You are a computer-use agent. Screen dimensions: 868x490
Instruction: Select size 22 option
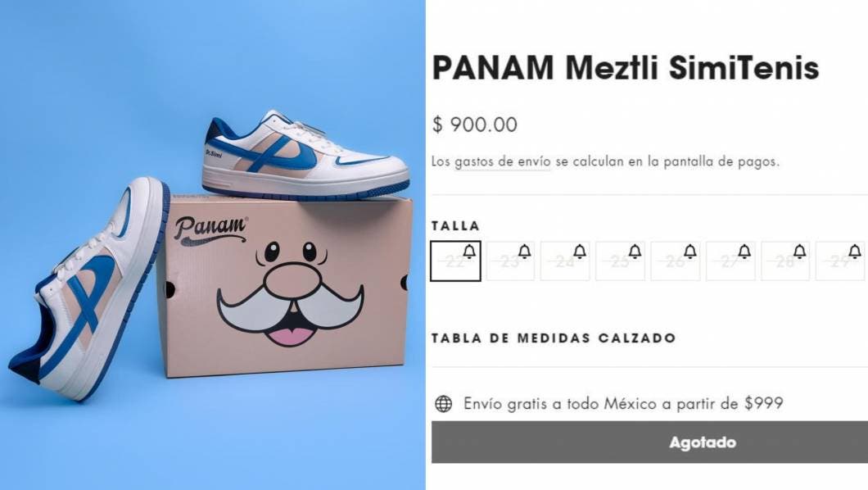coord(455,261)
